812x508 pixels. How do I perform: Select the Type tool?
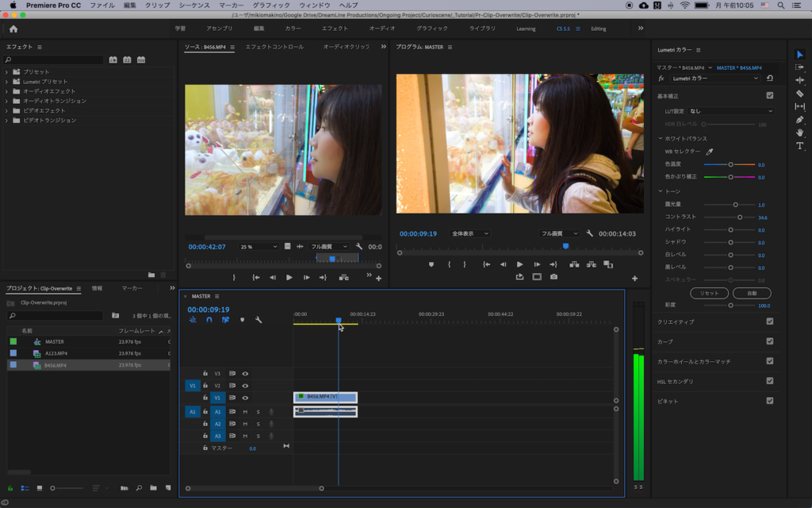point(799,146)
